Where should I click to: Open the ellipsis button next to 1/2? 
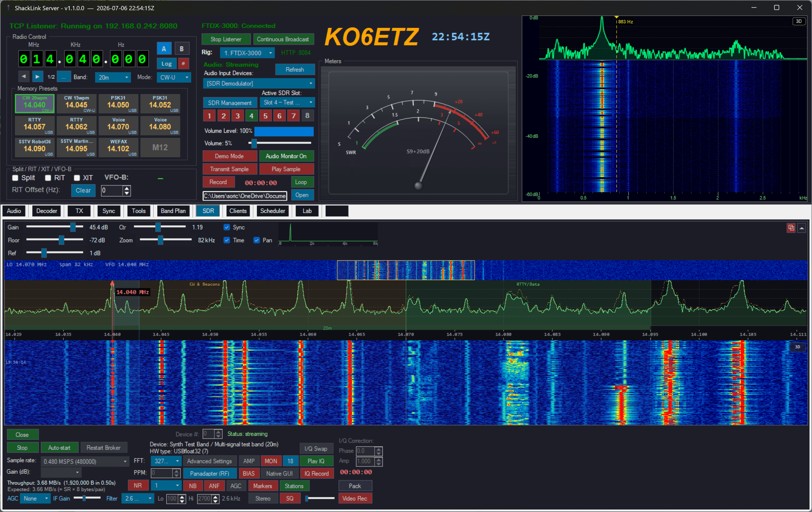tap(63, 77)
